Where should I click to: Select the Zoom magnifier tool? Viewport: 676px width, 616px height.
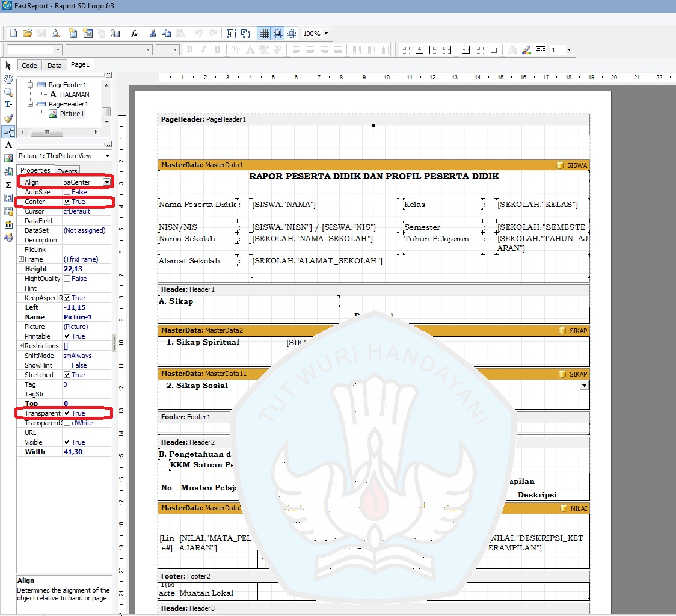pos(8,92)
